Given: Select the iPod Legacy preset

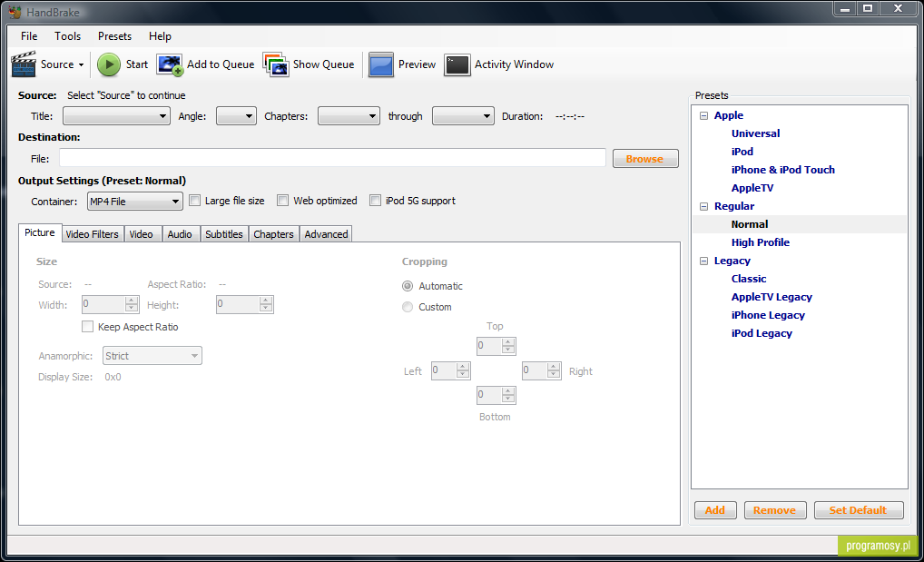Looking at the screenshot, I should tap(762, 334).
